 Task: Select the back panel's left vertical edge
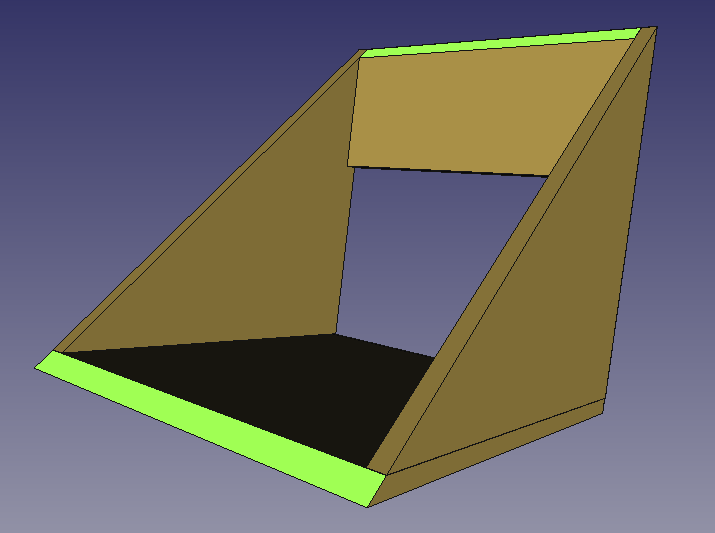click(353, 110)
